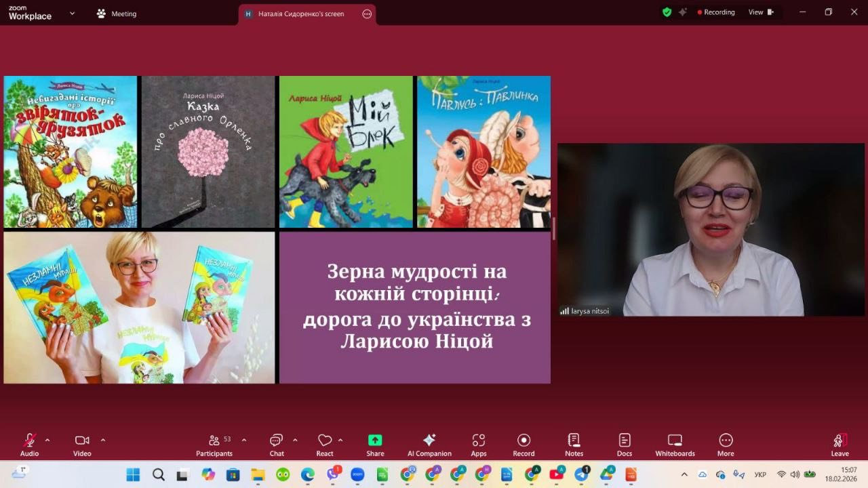Viewport: 868px width, 488px height.
Task: Toggle camera with the Video button
Action: [x=82, y=445]
